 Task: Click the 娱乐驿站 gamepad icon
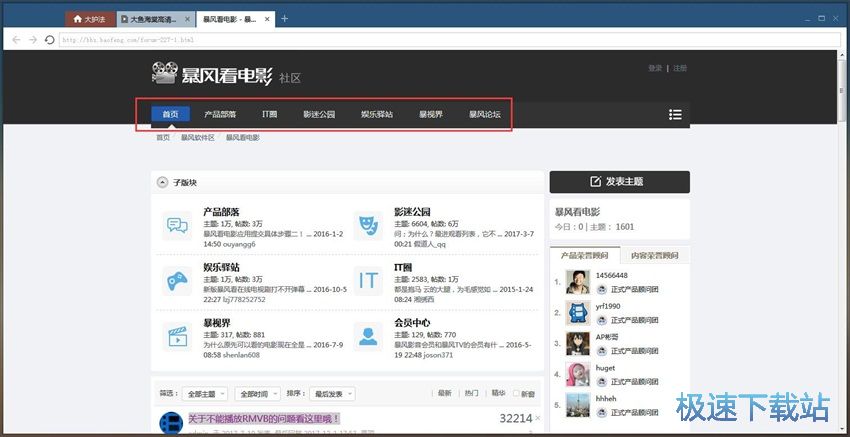[x=177, y=281]
